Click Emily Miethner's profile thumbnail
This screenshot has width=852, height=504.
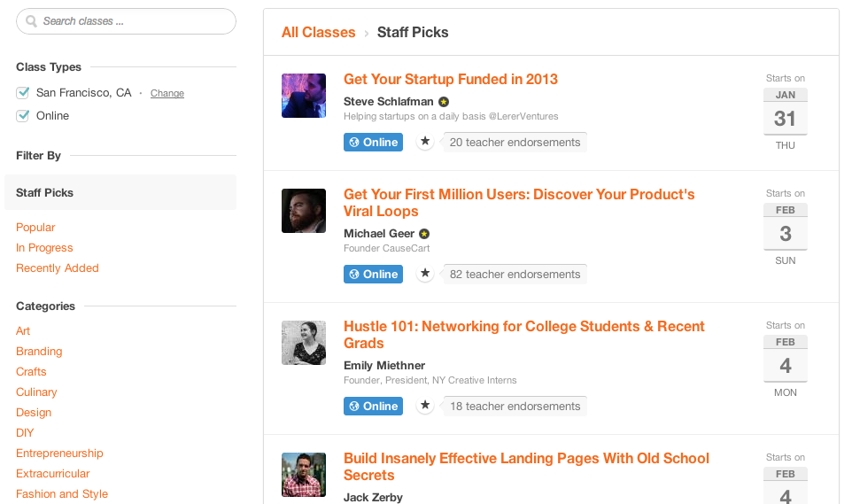(x=304, y=343)
